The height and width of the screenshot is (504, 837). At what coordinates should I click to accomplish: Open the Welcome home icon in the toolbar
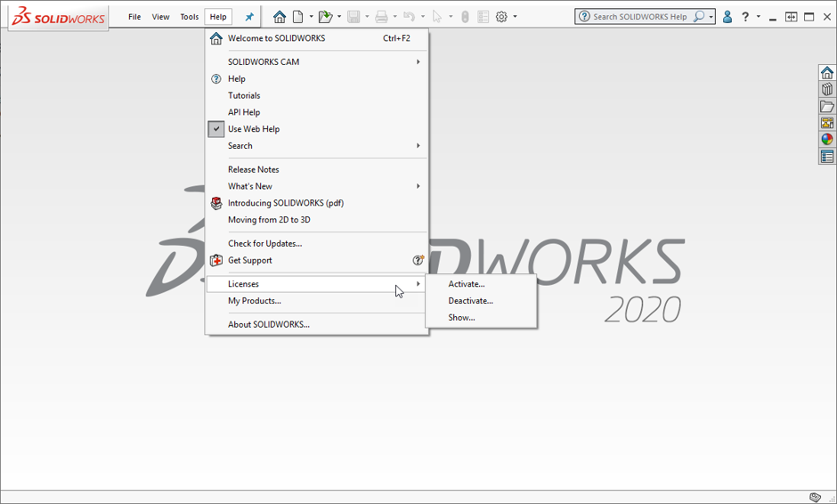(x=280, y=17)
